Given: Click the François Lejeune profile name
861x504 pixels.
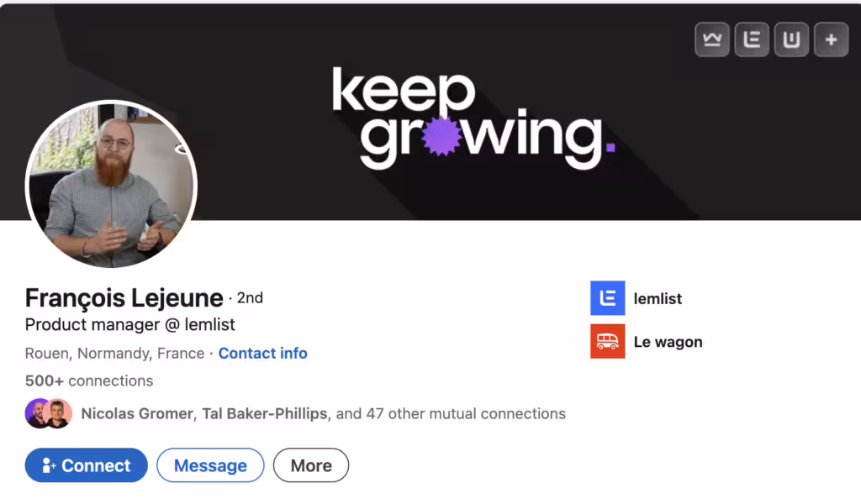Looking at the screenshot, I should [124, 298].
